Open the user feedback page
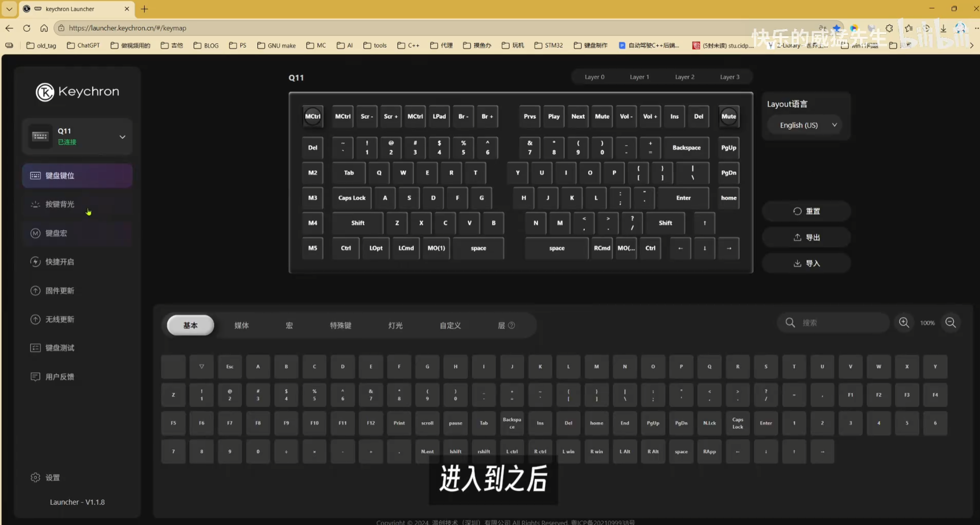980x525 pixels. coord(60,377)
